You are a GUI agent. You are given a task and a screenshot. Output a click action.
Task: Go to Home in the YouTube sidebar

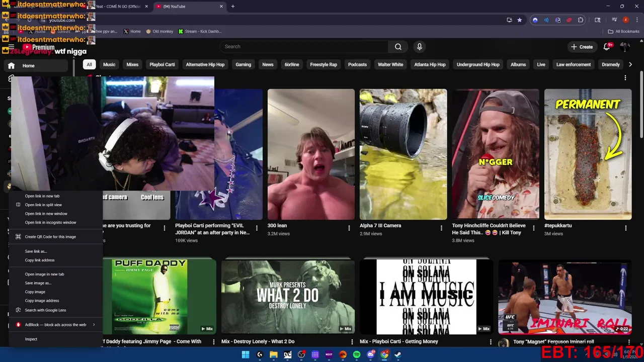[36, 66]
